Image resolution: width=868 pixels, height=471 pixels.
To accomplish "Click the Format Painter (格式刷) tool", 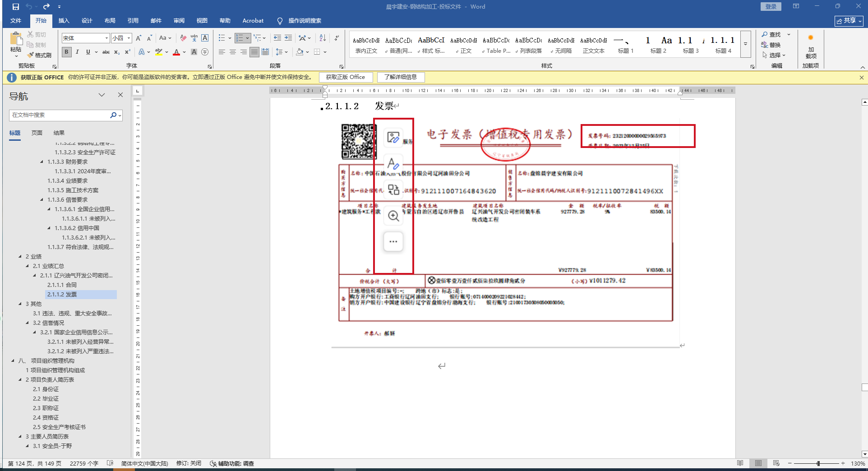I will pyautogui.click(x=39, y=55).
